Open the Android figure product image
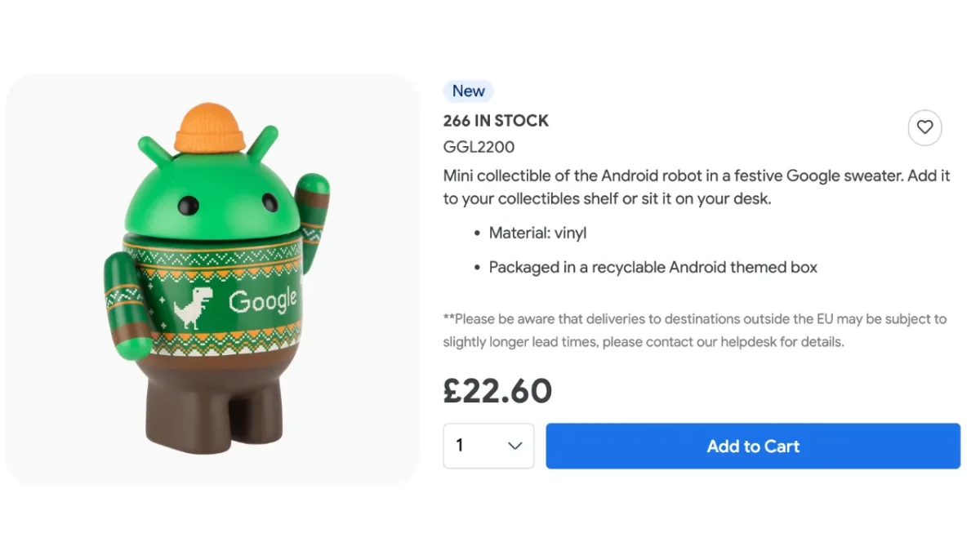This screenshot has height=551, width=980. pyautogui.click(x=212, y=279)
